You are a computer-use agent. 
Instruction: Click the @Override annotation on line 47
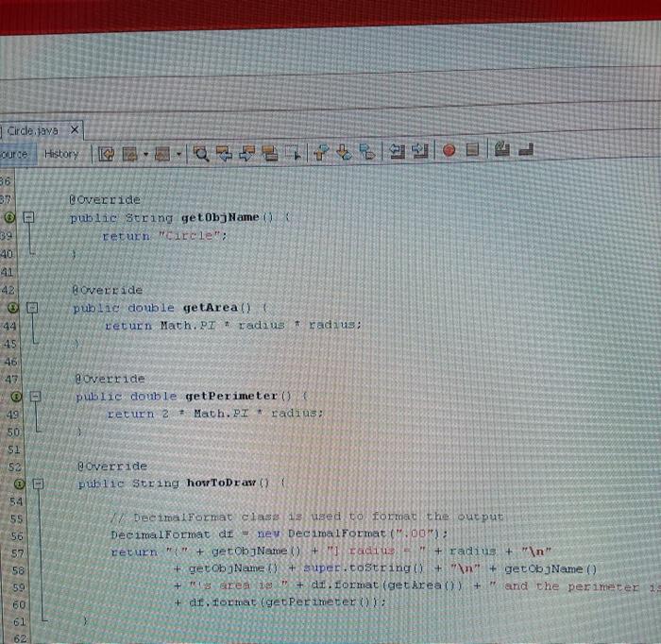coord(110,379)
